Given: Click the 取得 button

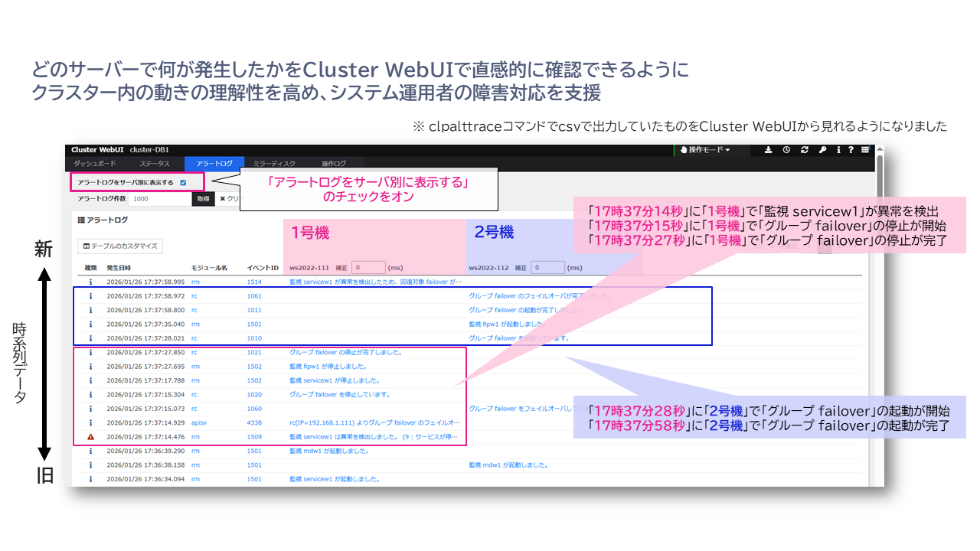Looking at the screenshot, I should (x=203, y=199).
